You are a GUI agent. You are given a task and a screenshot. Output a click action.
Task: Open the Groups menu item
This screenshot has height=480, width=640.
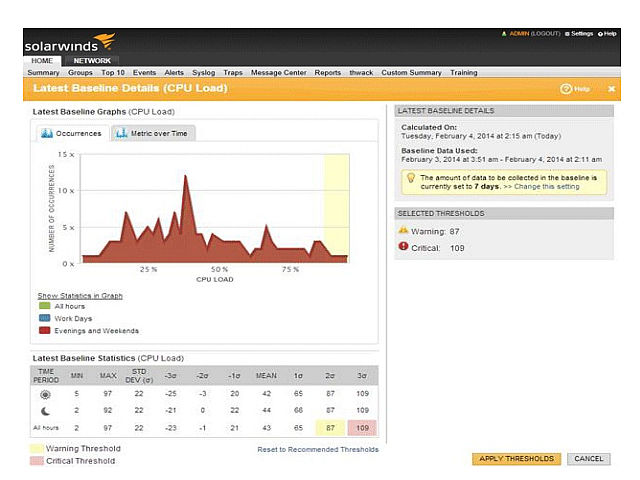pos(80,72)
